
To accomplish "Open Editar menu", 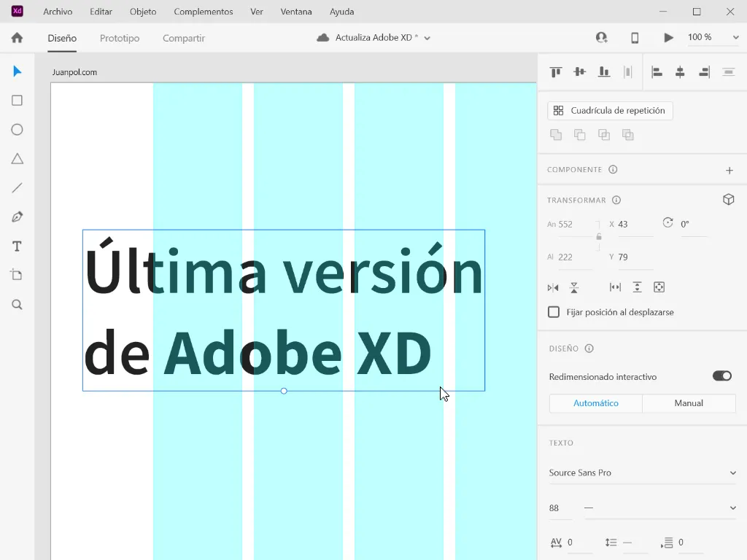I will tap(101, 12).
